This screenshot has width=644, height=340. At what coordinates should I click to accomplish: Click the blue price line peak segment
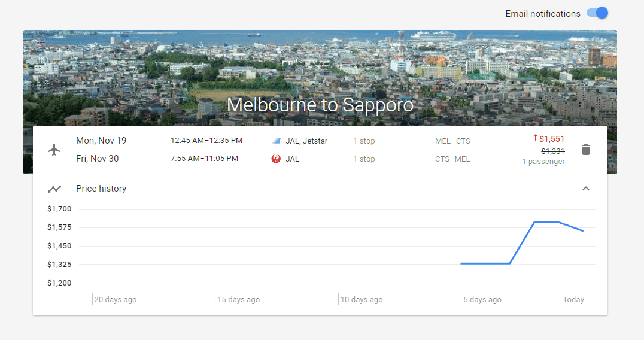click(x=546, y=222)
